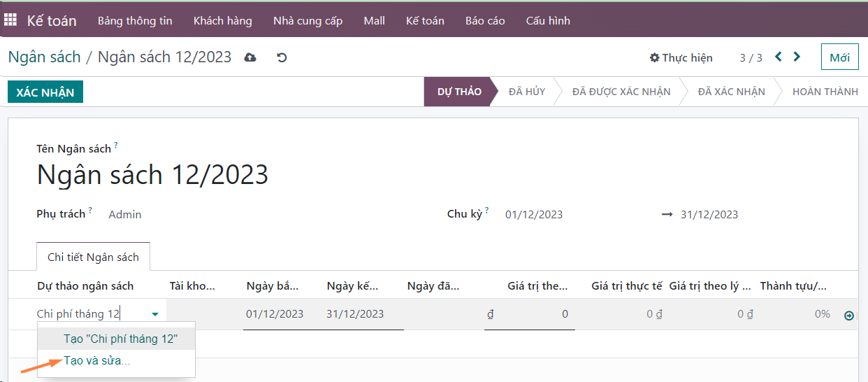Open the Nhà cung cấp menu
The width and height of the screenshot is (868, 382).
click(x=308, y=20)
